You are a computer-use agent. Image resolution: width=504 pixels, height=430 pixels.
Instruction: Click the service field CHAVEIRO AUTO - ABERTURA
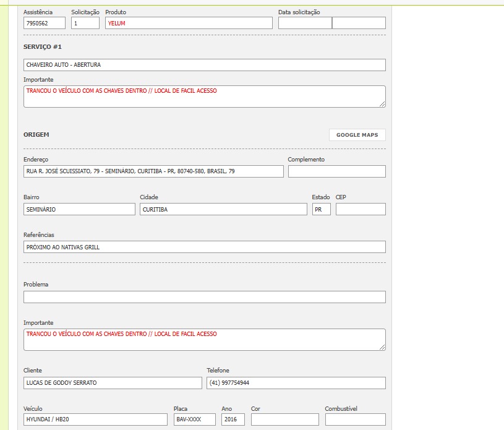click(204, 65)
